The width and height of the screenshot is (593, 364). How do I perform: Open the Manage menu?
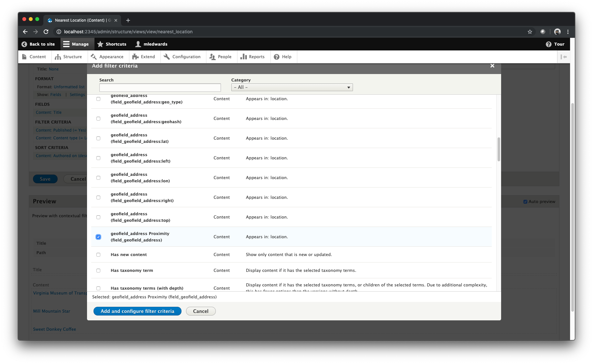(x=76, y=44)
